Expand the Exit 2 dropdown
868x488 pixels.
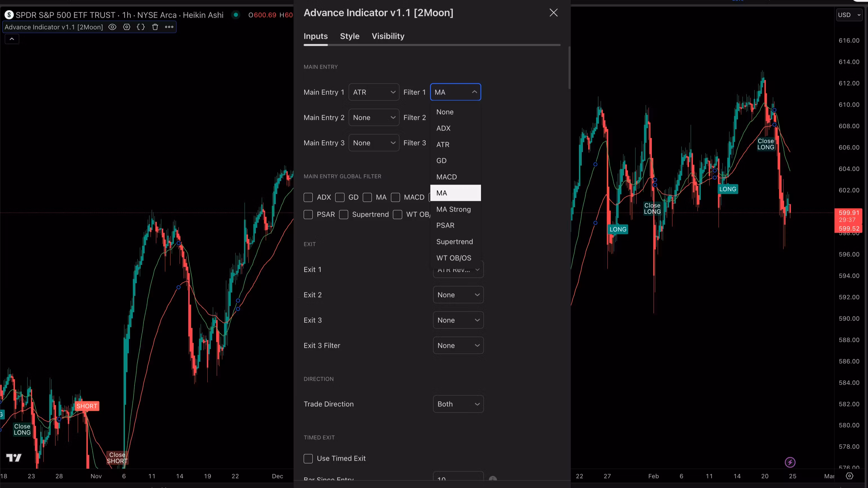(x=458, y=295)
